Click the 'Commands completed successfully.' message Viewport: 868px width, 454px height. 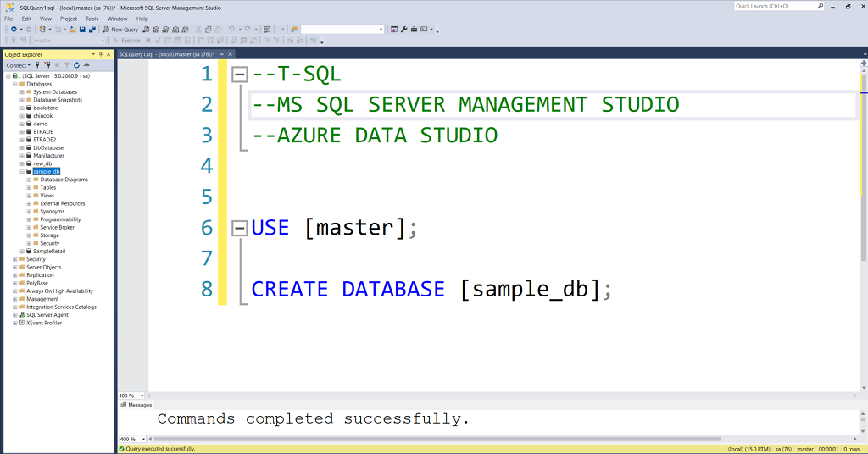pos(314,419)
